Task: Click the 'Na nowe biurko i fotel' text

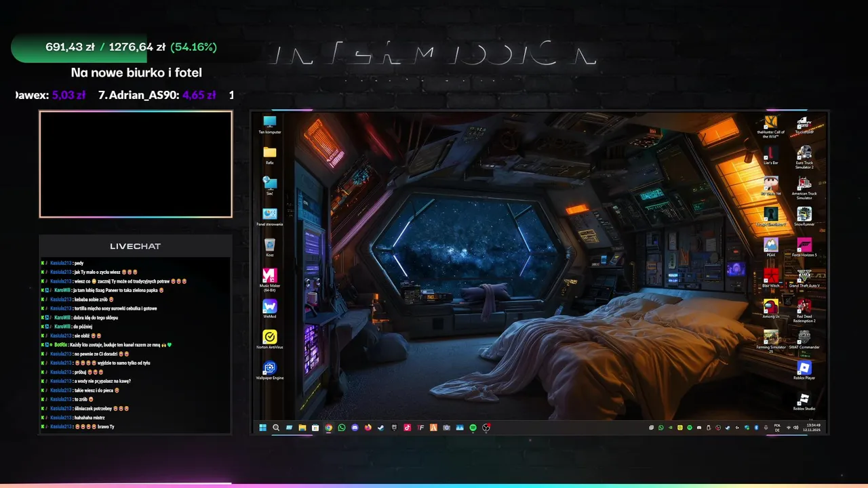Action: click(136, 73)
